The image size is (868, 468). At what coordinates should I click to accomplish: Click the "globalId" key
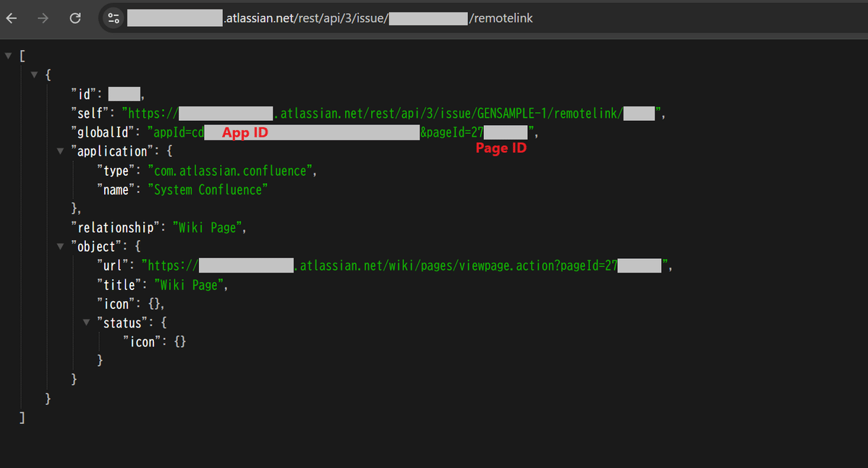point(105,132)
